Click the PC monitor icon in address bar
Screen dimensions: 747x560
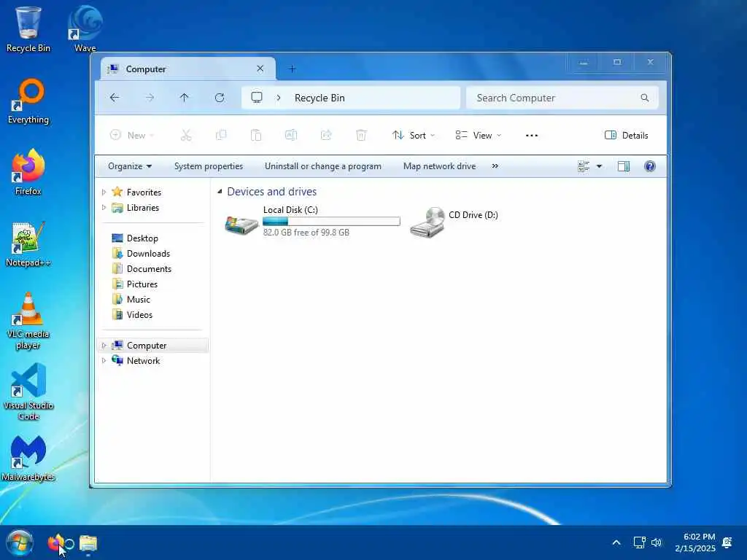click(257, 98)
